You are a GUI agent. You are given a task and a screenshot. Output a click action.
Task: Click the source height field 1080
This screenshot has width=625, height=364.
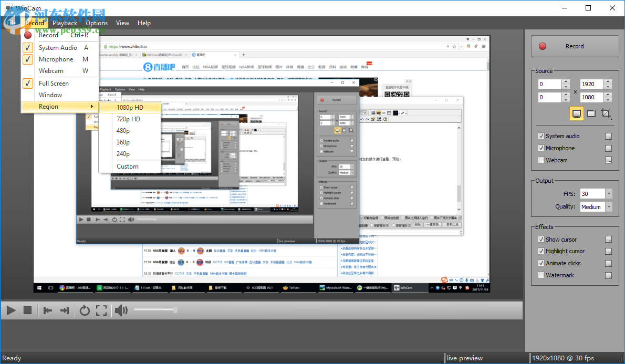tap(592, 97)
